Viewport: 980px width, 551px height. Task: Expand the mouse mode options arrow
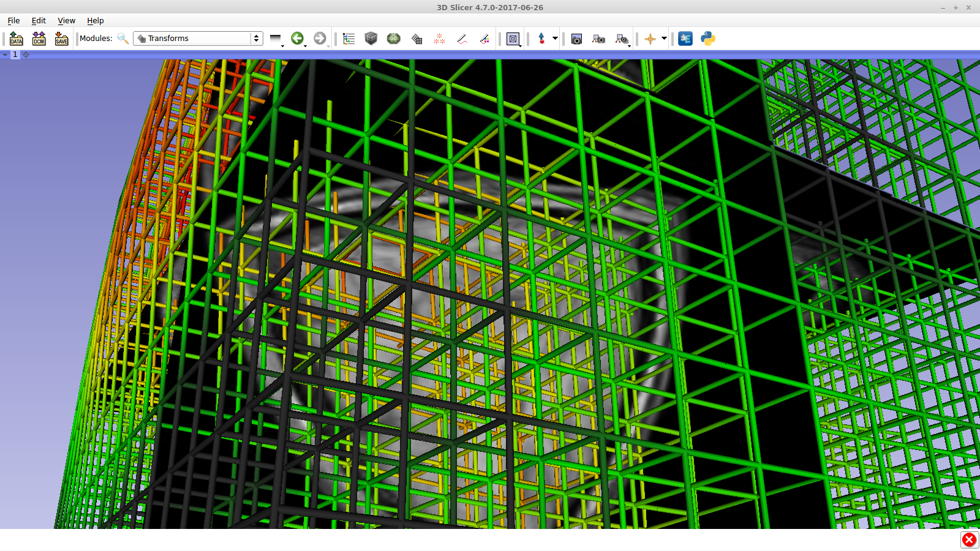[x=555, y=39]
